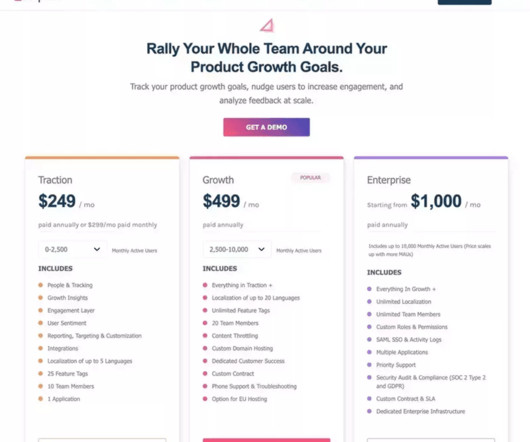Click the pink bullet beside Custom Contract
The width and height of the screenshot is (530, 442).
point(205,373)
